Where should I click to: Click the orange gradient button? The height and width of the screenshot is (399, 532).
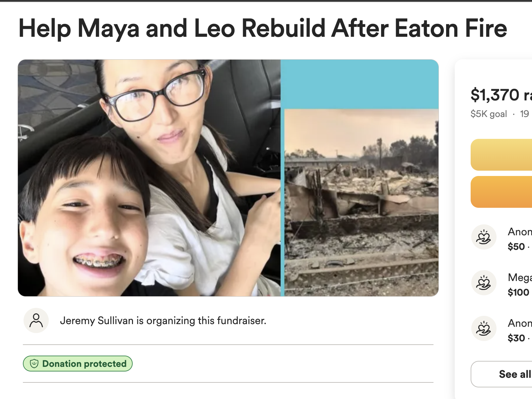501,192
